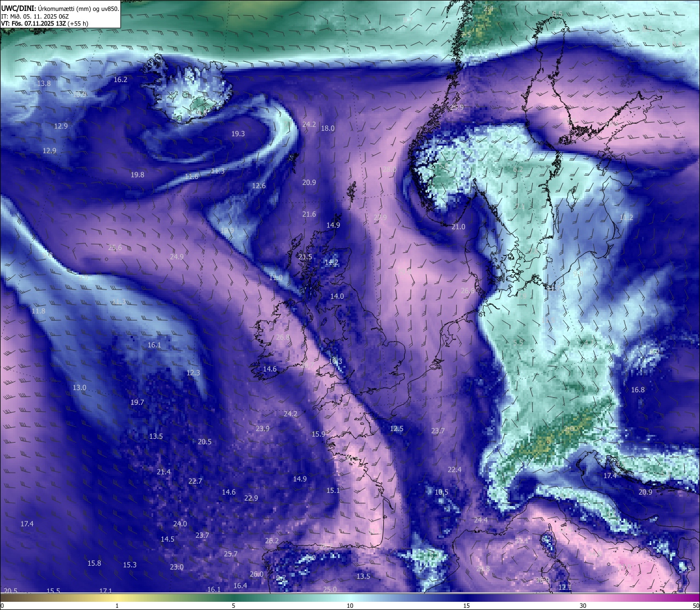This screenshot has width=700, height=610.
Task: Click the 15.1 value on the map
Action: 333,490
